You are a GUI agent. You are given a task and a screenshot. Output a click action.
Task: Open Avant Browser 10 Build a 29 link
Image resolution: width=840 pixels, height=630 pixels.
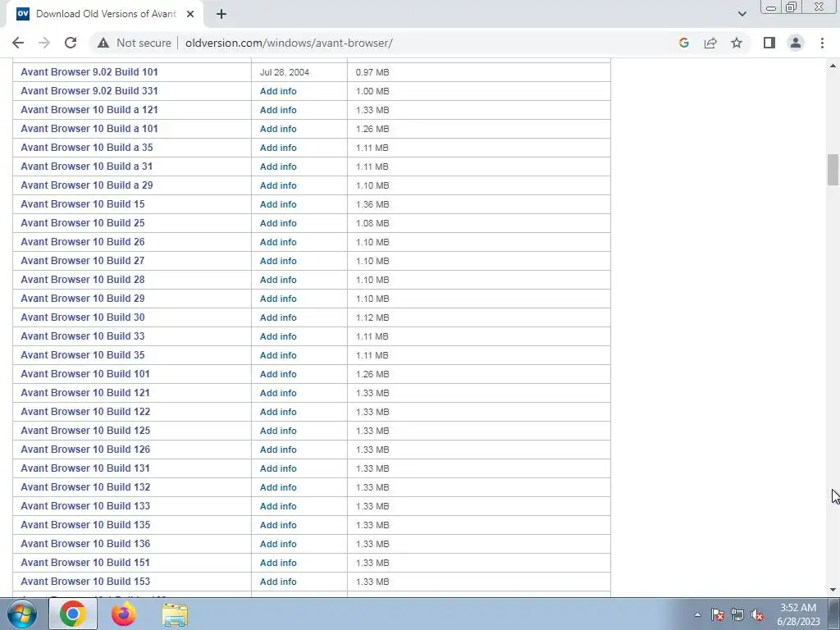coord(87,185)
